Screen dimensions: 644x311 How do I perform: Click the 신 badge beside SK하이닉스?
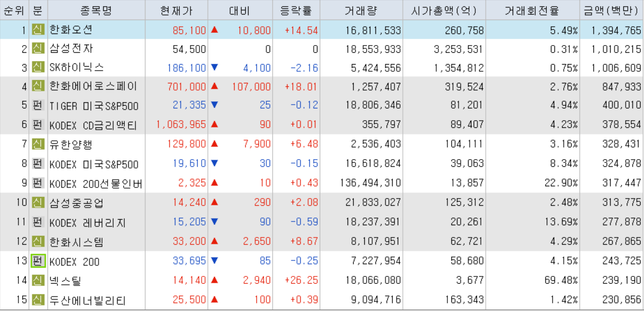[38, 67]
